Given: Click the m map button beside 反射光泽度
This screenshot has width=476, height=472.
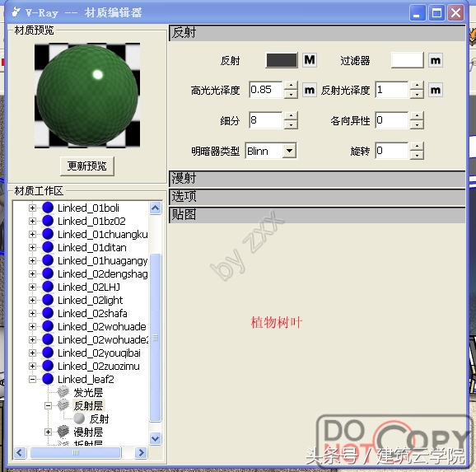Looking at the screenshot, I should click(435, 90).
